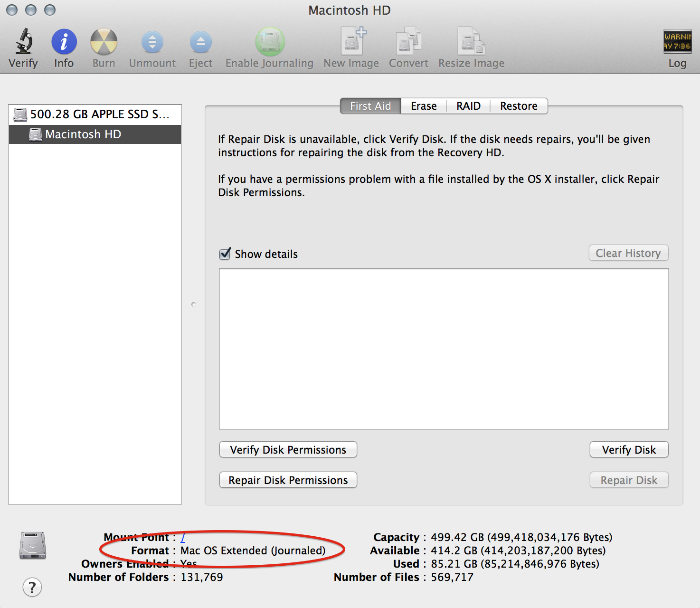
Task: Create a New Image
Action: click(x=351, y=45)
